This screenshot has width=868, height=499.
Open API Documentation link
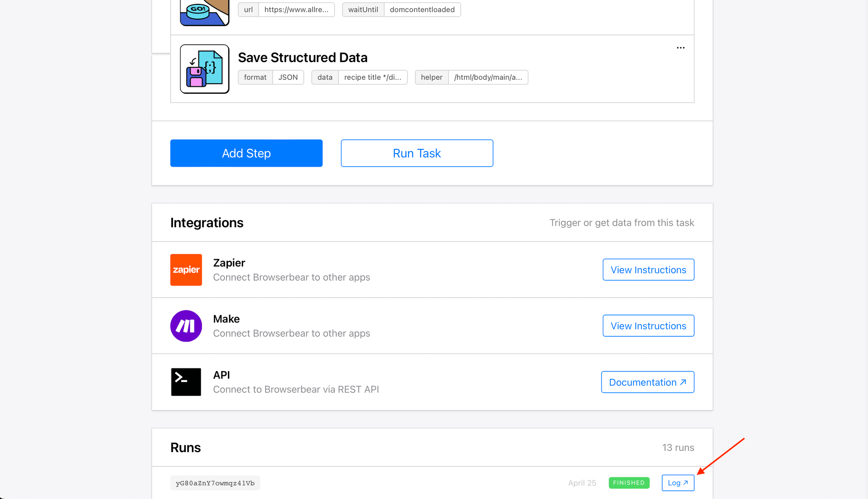click(x=648, y=381)
